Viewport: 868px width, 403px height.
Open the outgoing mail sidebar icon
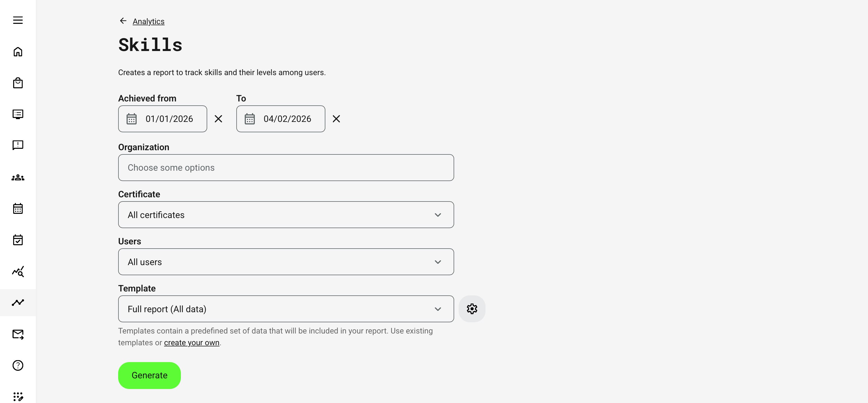click(x=18, y=334)
